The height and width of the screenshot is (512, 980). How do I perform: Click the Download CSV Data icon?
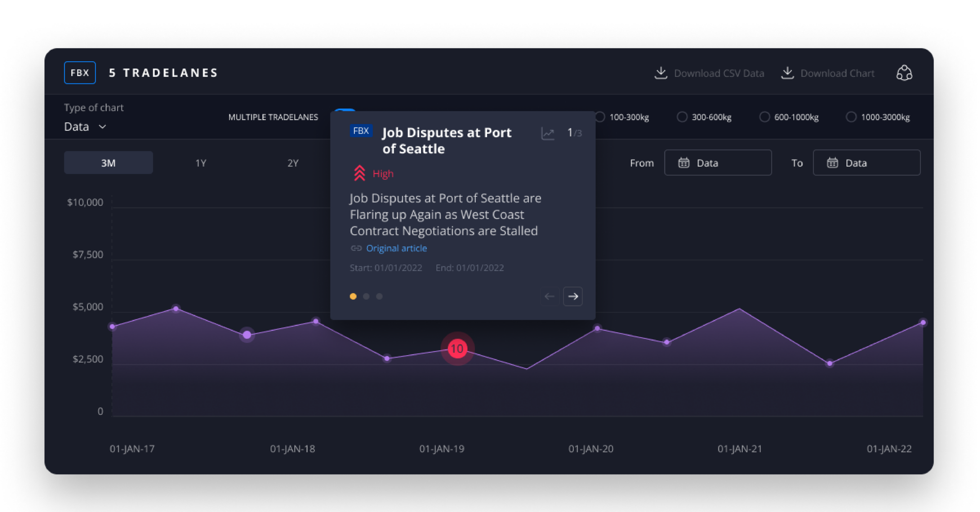pyautogui.click(x=660, y=73)
